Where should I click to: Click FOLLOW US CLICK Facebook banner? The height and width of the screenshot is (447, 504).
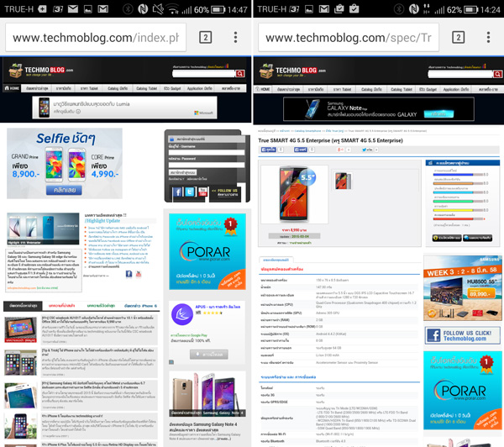(462, 335)
